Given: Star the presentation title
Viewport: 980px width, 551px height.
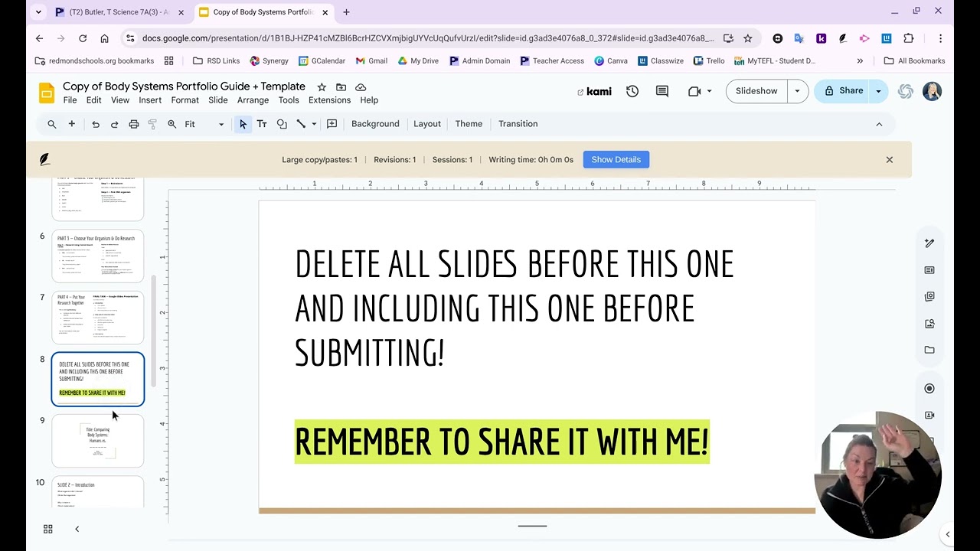Looking at the screenshot, I should pos(322,87).
